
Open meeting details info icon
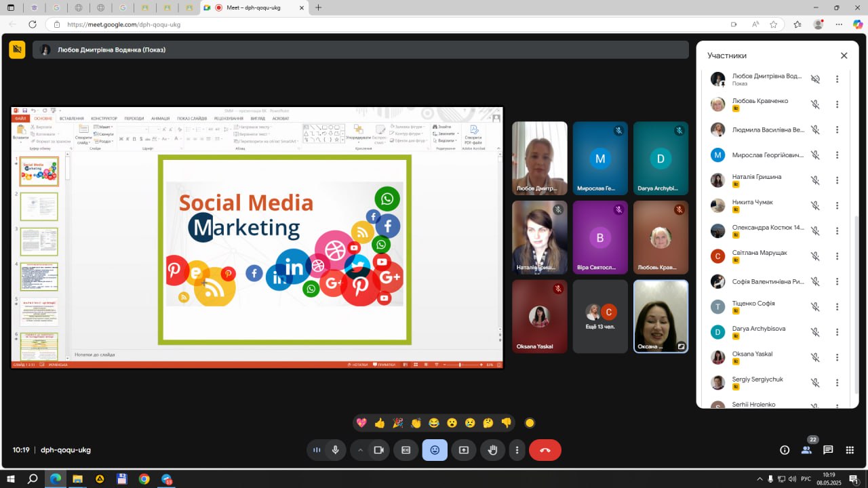pos(785,450)
